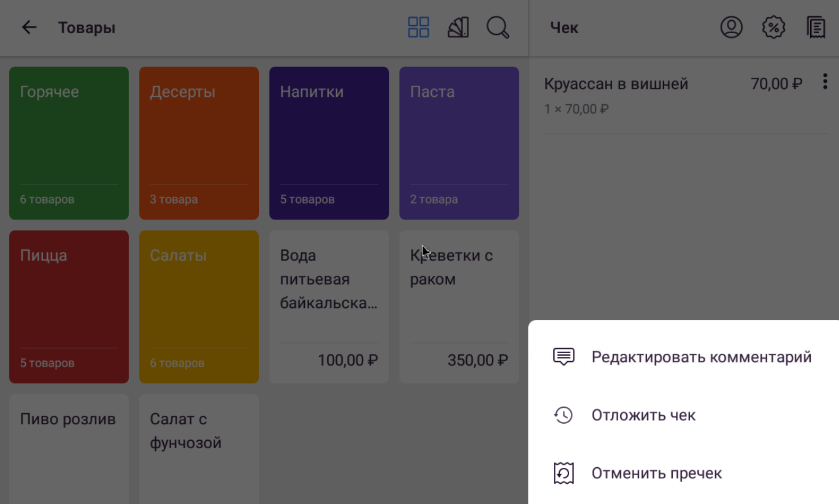Click the receipt undo icon beside Отменить пречек
Screen dimensions: 839x504
pos(564,473)
